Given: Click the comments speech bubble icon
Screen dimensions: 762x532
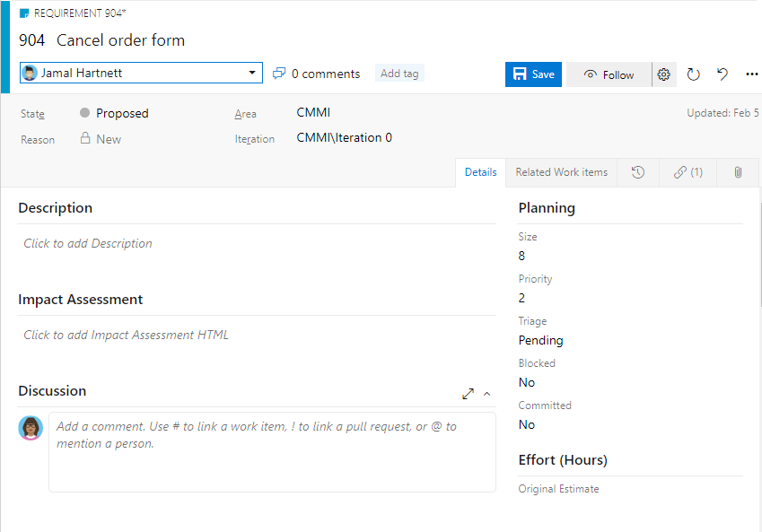Looking at the screenshot, I should pyautogui.click(x=279, y=73).
